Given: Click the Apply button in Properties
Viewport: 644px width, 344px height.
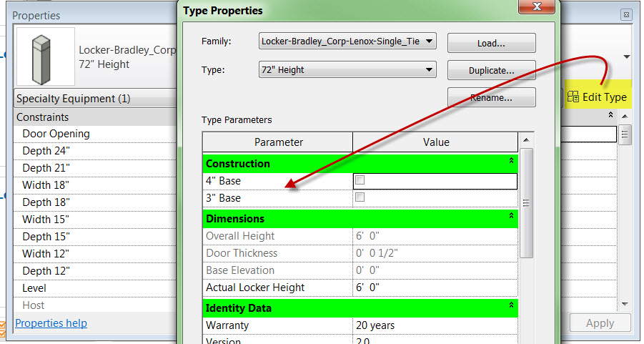Looking at the screenshot, I should click(600, 323).
